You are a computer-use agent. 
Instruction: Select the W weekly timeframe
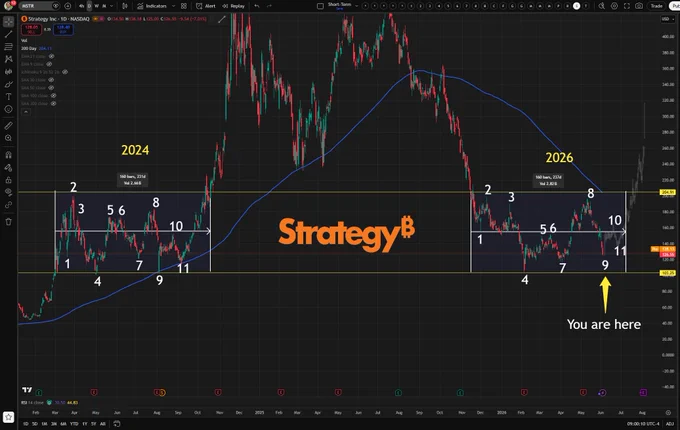(96, 6)
